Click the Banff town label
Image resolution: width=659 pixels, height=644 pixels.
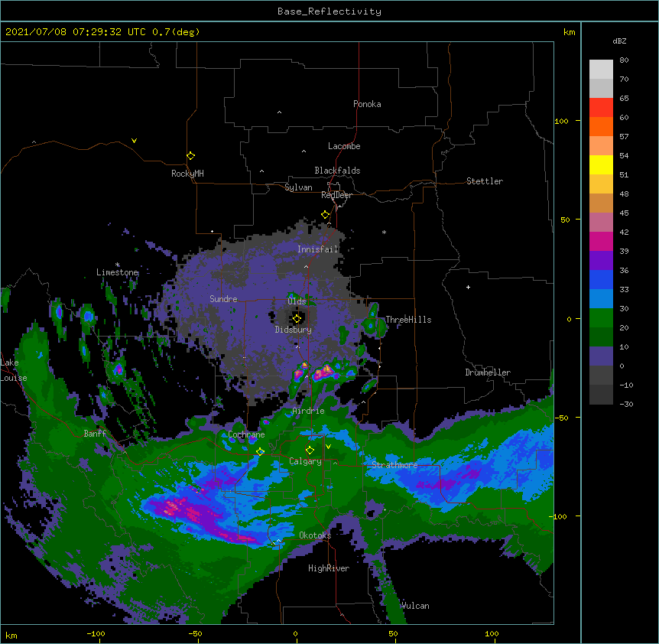(x=95, y=434)
